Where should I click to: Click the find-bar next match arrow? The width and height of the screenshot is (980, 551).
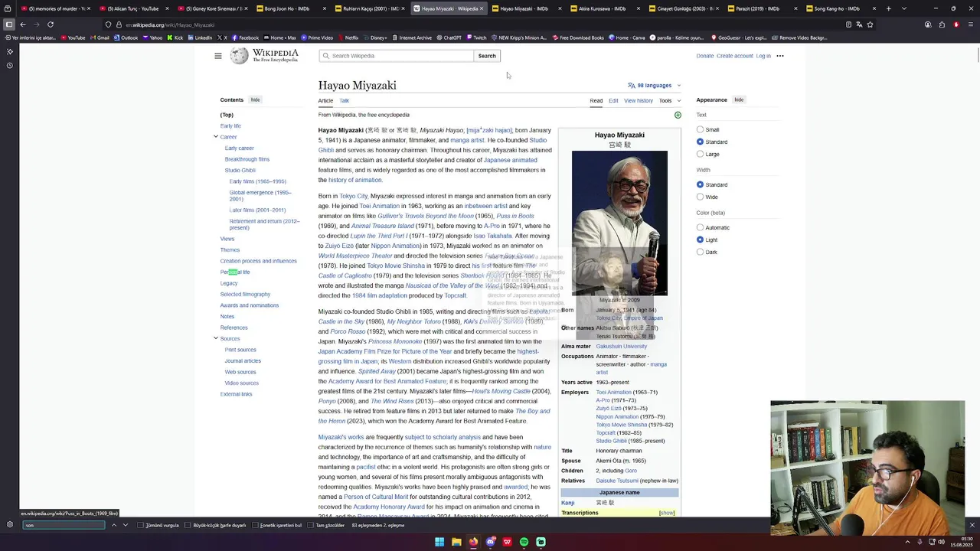click(126, 525)
